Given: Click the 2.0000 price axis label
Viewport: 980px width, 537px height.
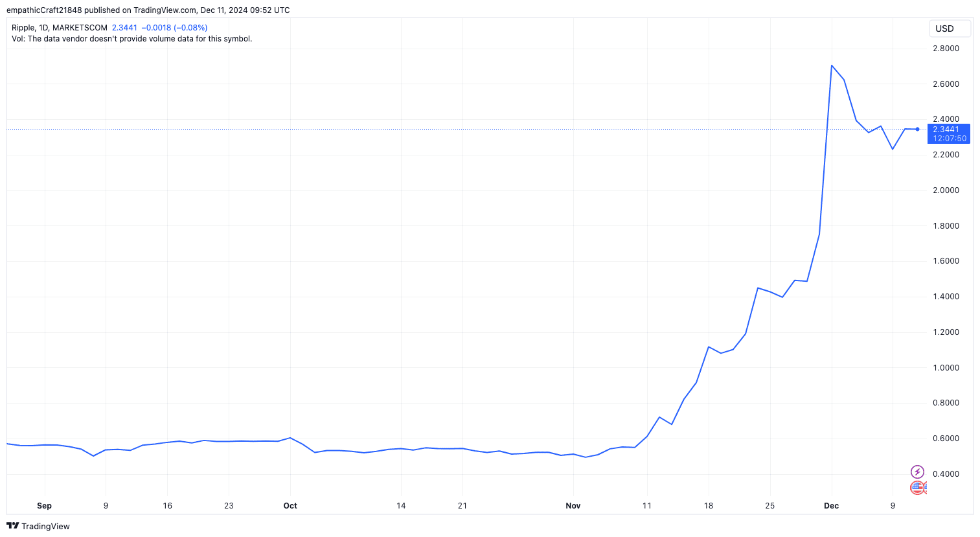Looking at the screenshot, I should (x=946, y=190).
